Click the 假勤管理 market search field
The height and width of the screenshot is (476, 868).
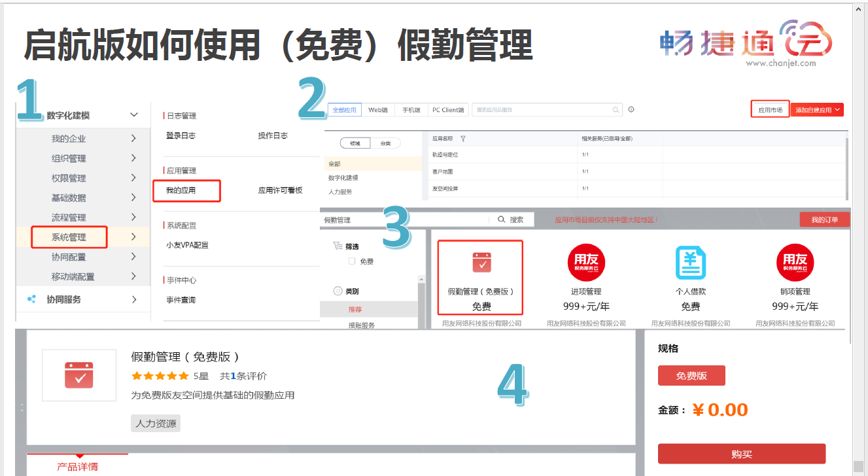coord(405,220)
